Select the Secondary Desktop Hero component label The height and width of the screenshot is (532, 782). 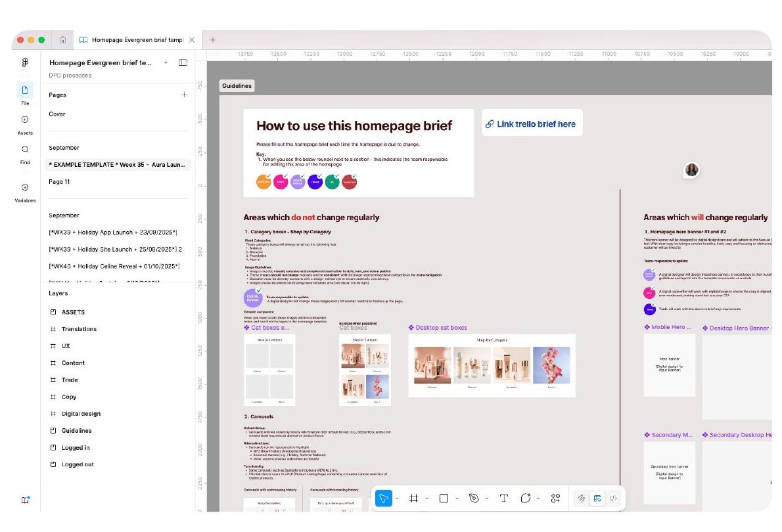click(x=737, y=435)
